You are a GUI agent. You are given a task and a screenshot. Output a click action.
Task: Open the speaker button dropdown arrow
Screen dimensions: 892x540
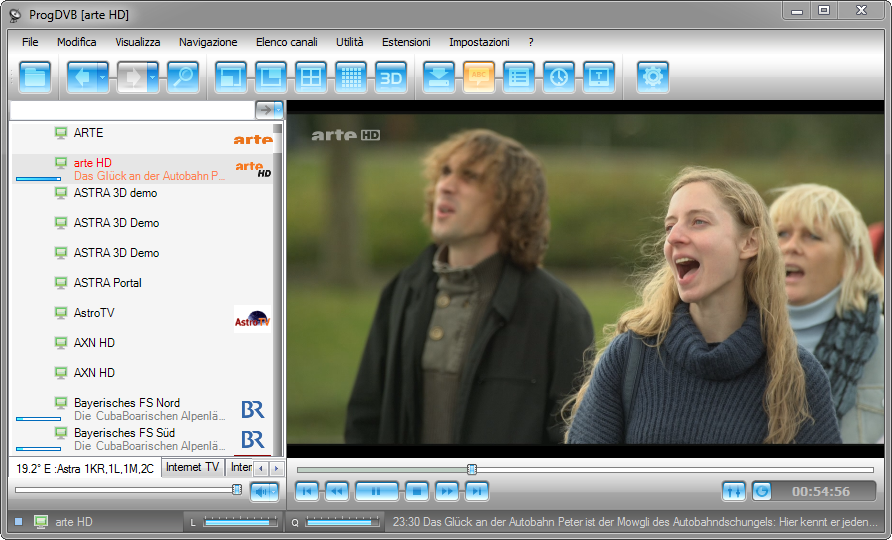275,492
